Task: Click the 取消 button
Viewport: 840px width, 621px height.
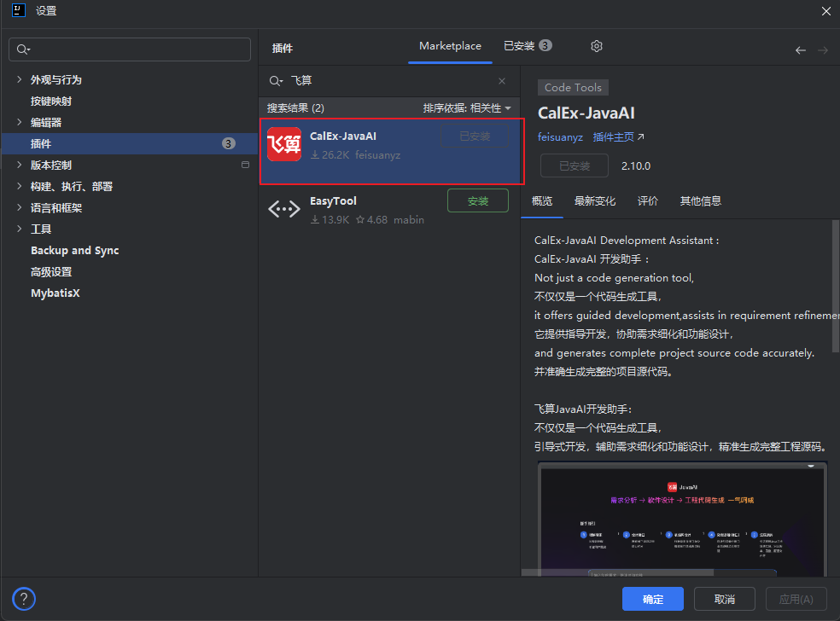Action: (724, 599)
